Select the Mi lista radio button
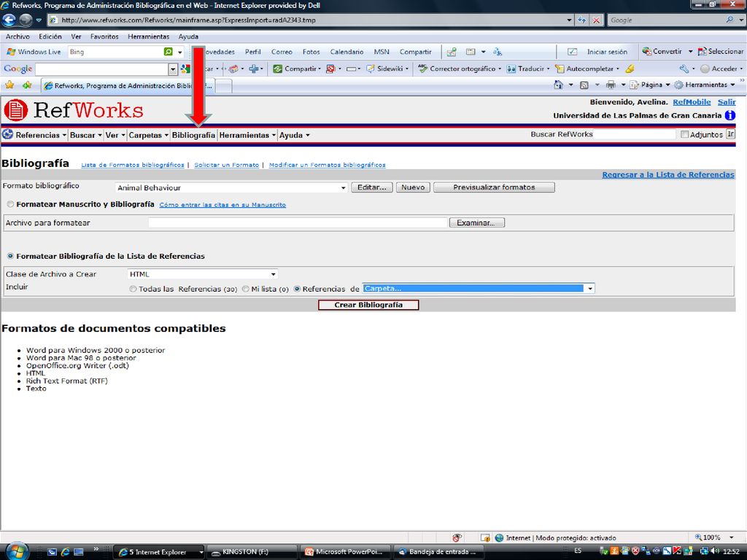 pos(245,289)
